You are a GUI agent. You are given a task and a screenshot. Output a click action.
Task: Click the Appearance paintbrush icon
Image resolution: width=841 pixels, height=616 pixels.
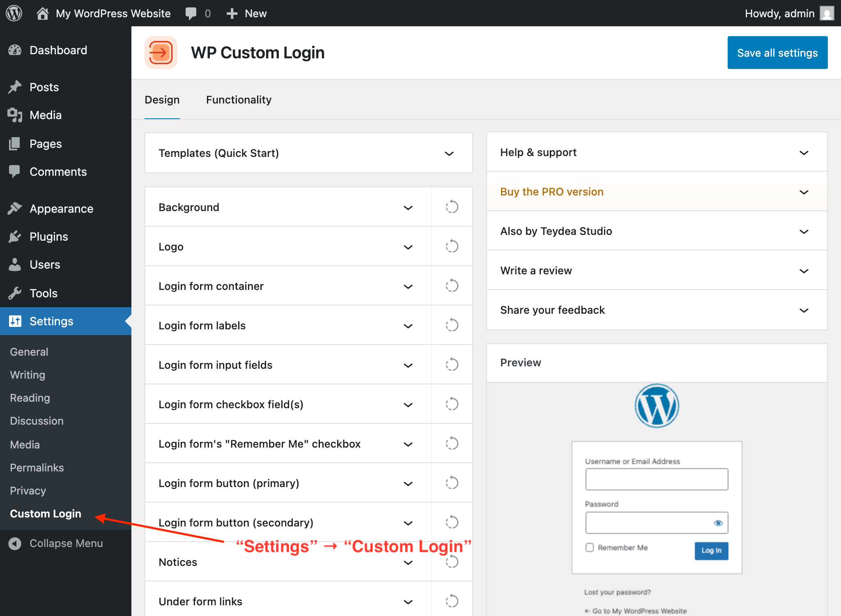pyautogui.click(x=15, y=208)
